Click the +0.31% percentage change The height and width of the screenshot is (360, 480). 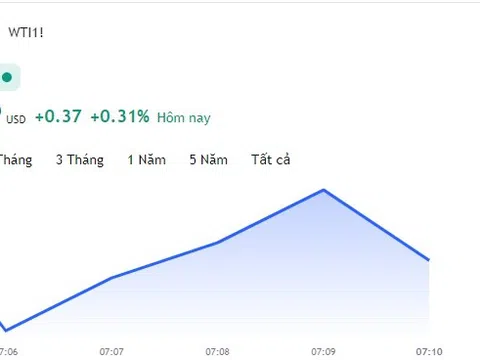pos(120,116)
